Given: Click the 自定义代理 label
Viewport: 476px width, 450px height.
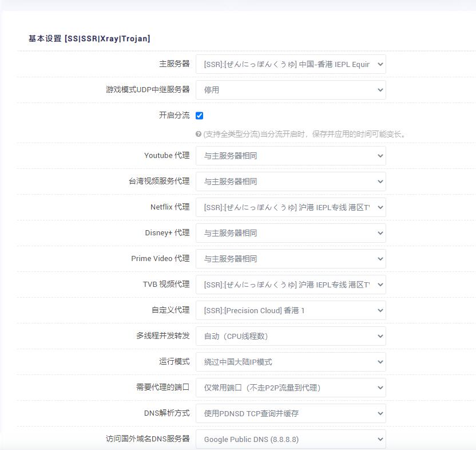Looking at the screenshot, I should [x=170, y=310].
